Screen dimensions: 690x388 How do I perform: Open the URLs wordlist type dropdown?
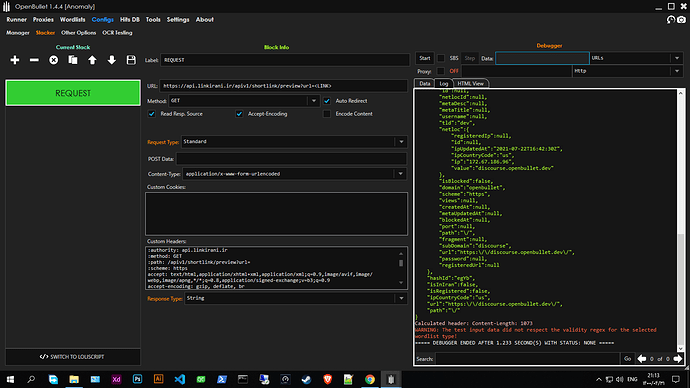click(636, 58)
